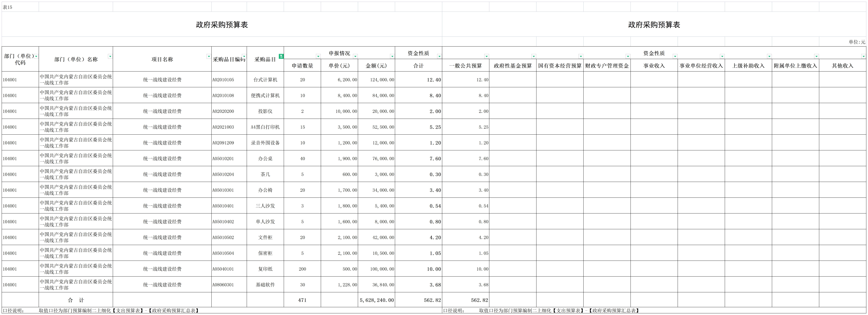Select the 文件柜 cell
The height and width of the screenshot is (315, 868).
tap(265, 237)
